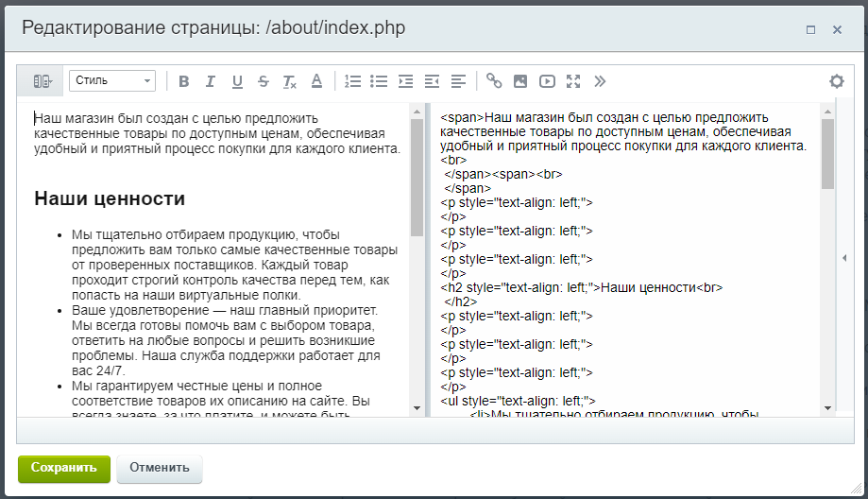This screenshot has width=868, height=499.
Task: Click the dialog title Редактирование страницы
Action: (213, 27)
